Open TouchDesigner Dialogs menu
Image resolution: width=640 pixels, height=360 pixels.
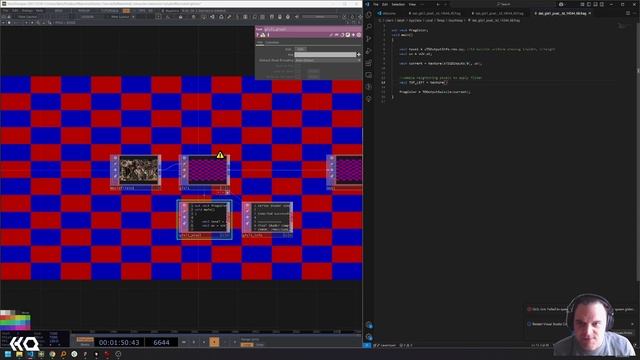27,11
